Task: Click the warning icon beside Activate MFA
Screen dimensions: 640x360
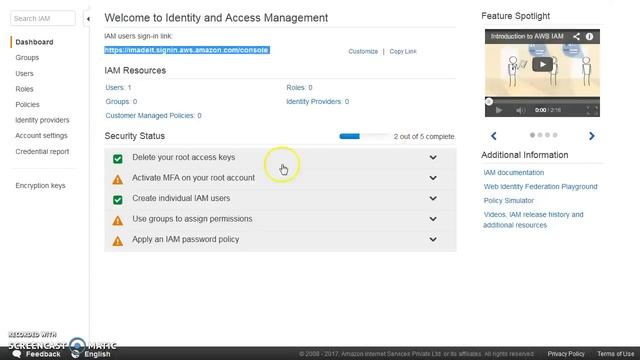Action: (x=118, y=180)
